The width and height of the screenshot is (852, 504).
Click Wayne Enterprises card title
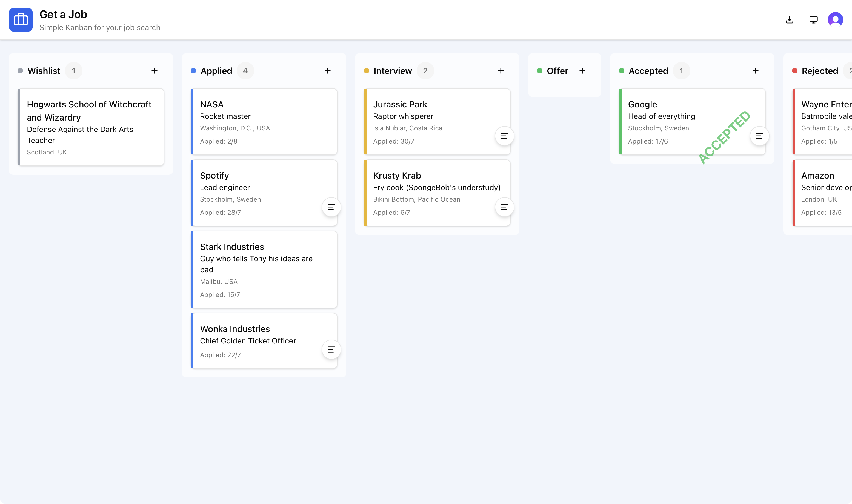827,104
